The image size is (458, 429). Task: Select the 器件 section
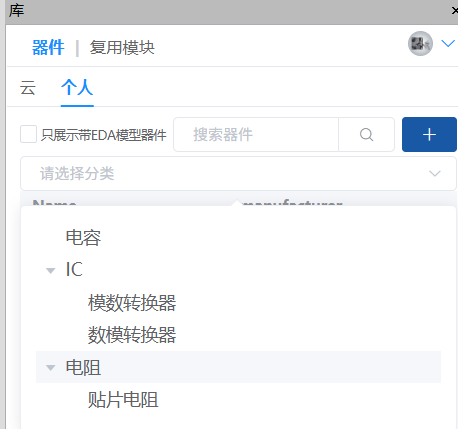tap(48, 47)
